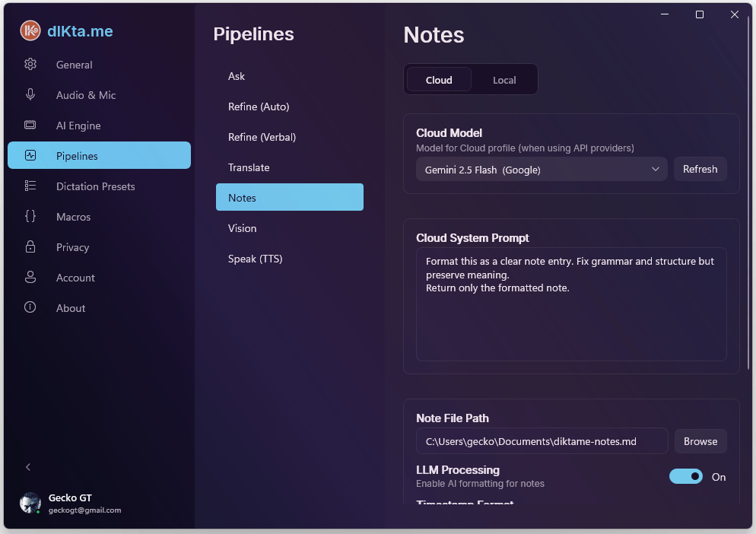Image resolution: width=756 pixels, height=534 pixels.
Task: Click Browse for note file path
Action: pyautogui.click(x=700, y=441)
